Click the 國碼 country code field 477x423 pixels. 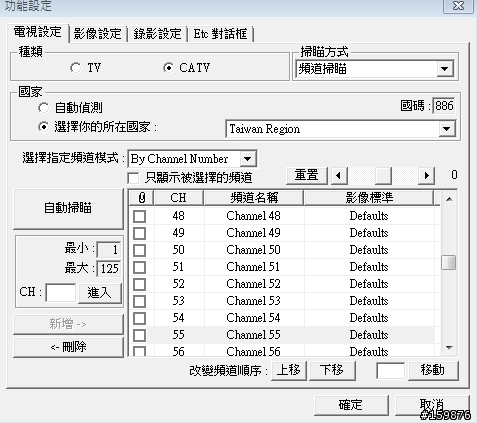pos(444,106)
